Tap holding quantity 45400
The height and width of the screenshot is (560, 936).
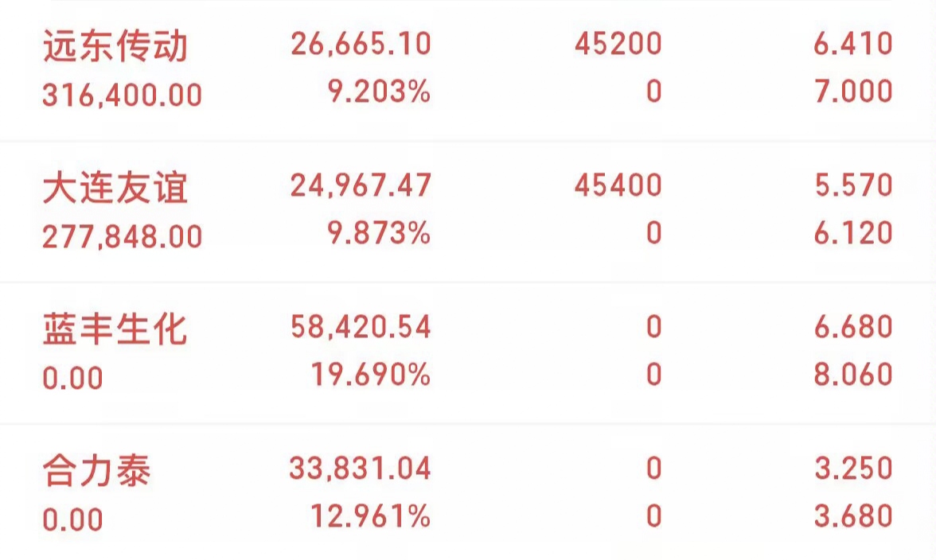click(x=618, y=185)
